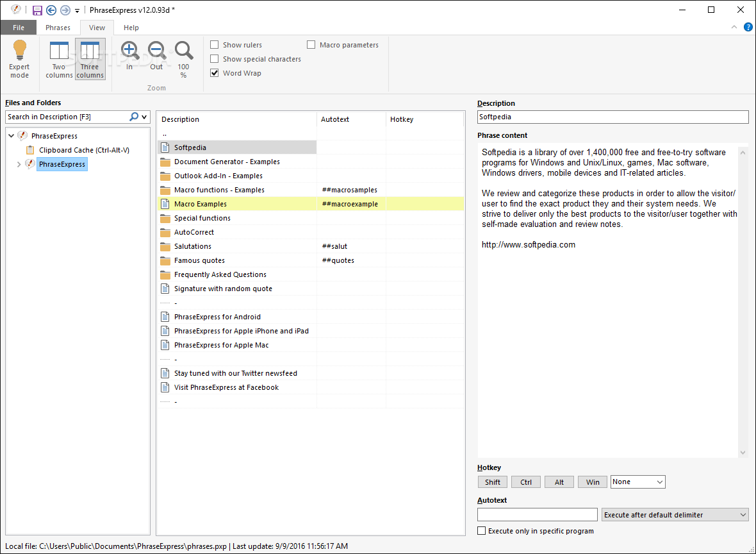Viewport: 756px width, 554px height.
Task: Click the search magnifier in Files and Folders
Action: coord(134,117)
